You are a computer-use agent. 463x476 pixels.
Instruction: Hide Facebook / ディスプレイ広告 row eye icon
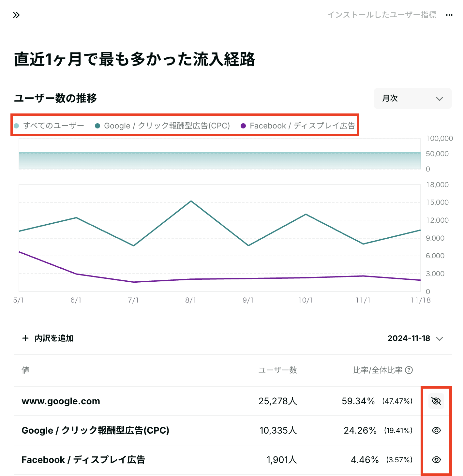tap(436, 460)
